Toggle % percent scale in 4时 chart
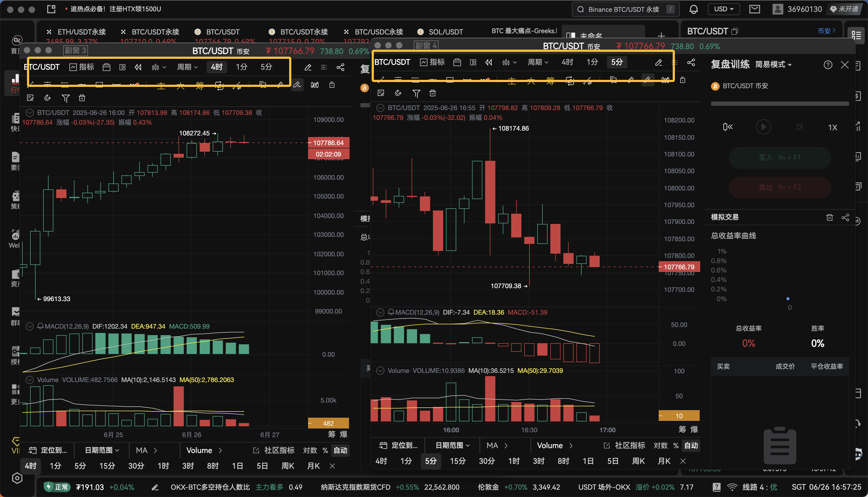This screenshot has height=497, width=868. [x=325, y=450]
